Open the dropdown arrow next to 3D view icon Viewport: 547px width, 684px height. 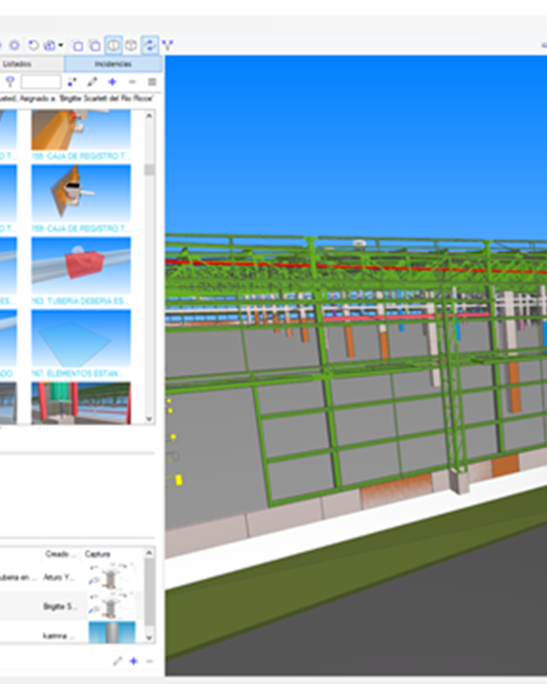(61, 45)
